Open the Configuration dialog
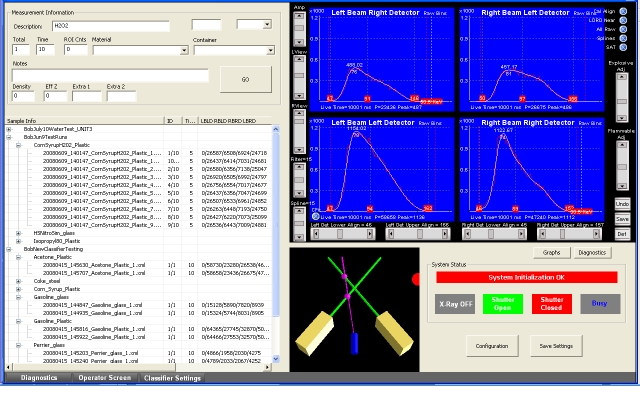 [x=491, y=345]
